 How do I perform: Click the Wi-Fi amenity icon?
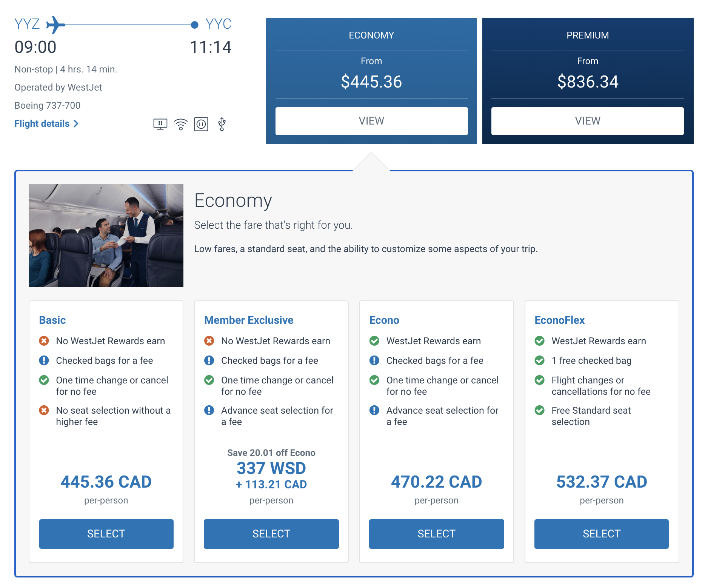[181, 124]
